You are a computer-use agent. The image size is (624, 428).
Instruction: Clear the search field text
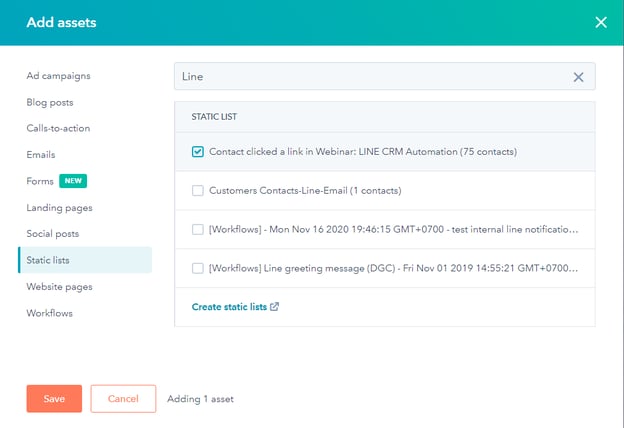pyautogui.click(x=578, y=77)
